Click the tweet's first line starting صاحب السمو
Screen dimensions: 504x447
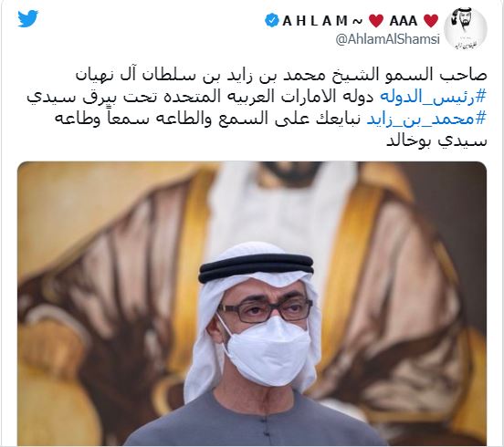tap(281, 75)
